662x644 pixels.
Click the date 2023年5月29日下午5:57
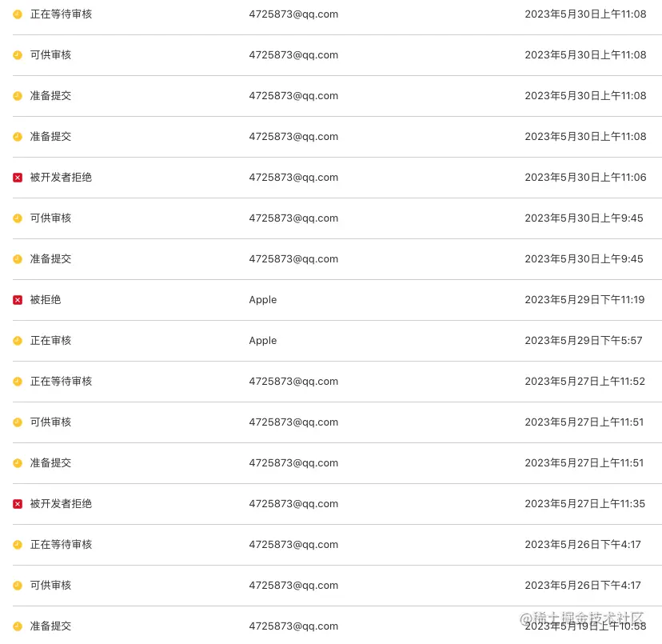pos(584,341)
